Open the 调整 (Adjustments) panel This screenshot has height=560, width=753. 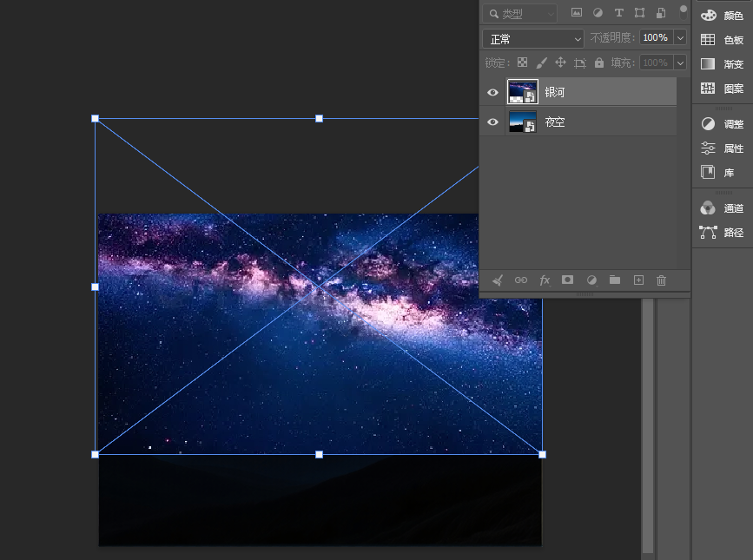point(722,124)
